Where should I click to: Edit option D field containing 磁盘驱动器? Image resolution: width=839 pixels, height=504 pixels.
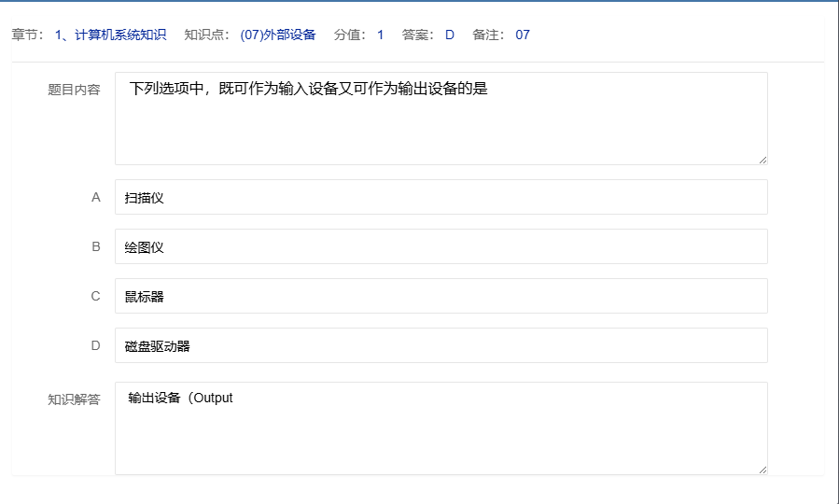click(440, 345)
